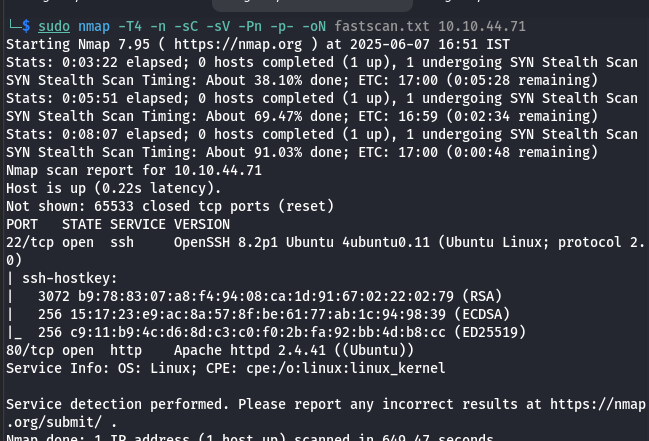The width and height of the screenshot is (649, 441).
Task: Click the 'Nmap scan report for' line
Action: click(x=133, y=171)
